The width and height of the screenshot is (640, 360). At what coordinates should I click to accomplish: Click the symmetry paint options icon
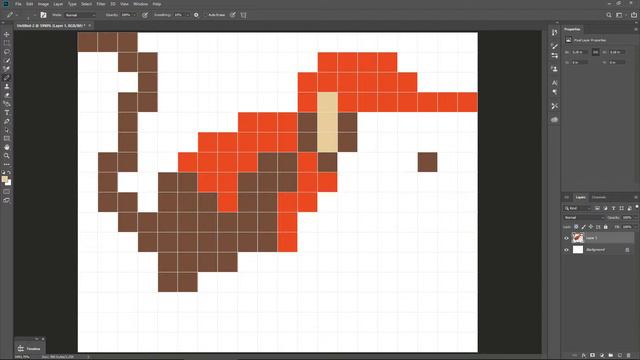(243, 15)
